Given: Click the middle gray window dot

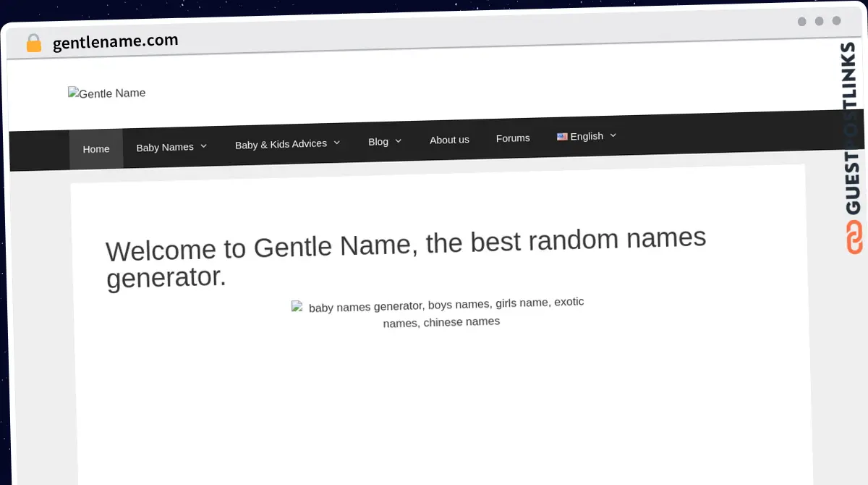Looking at the screenshot, I should pos(819,22).
